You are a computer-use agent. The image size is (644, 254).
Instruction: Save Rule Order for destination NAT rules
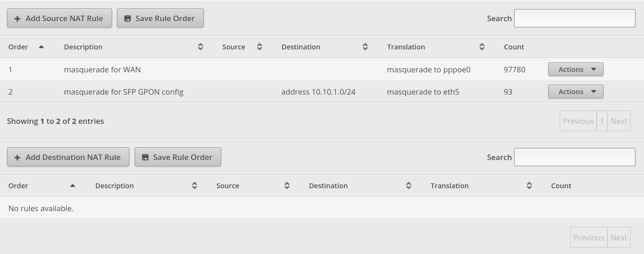[x=178, y=157]
